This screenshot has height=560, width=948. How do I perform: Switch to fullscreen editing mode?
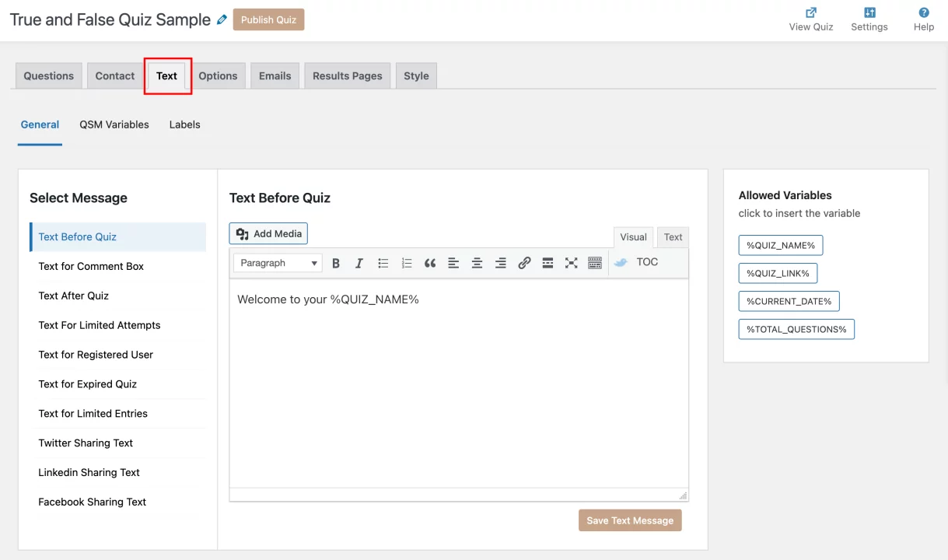[571, 263]
